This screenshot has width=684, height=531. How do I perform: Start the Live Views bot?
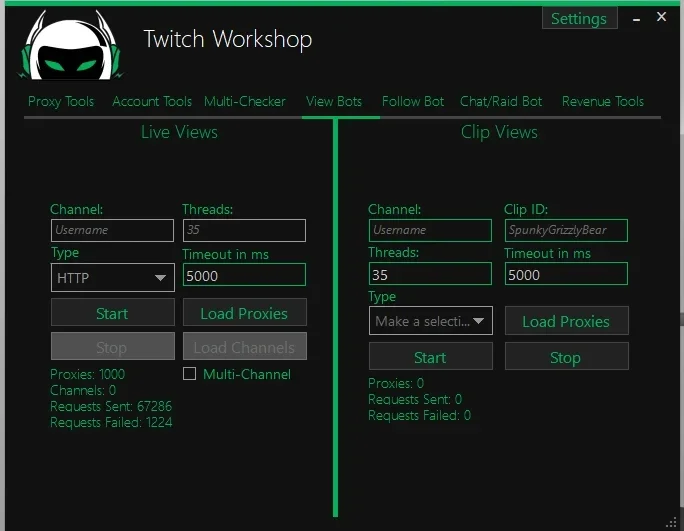pyautogui.click(x=113, y=312)
